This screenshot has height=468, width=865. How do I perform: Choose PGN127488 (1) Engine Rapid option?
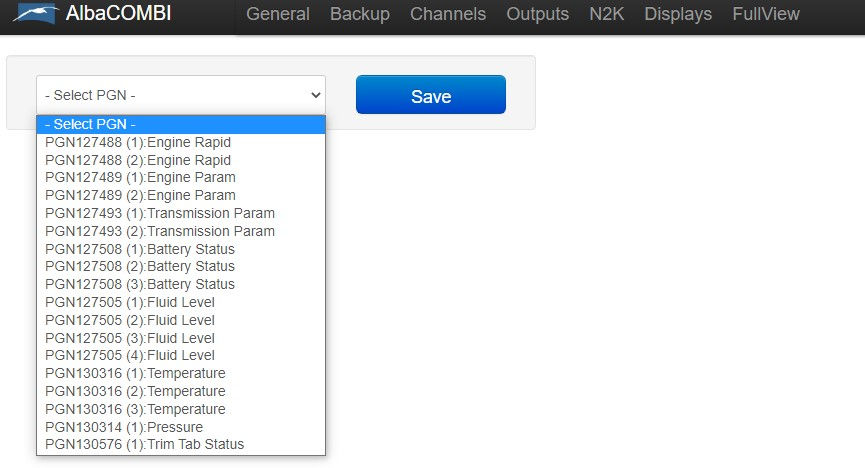tap(181, 142)
